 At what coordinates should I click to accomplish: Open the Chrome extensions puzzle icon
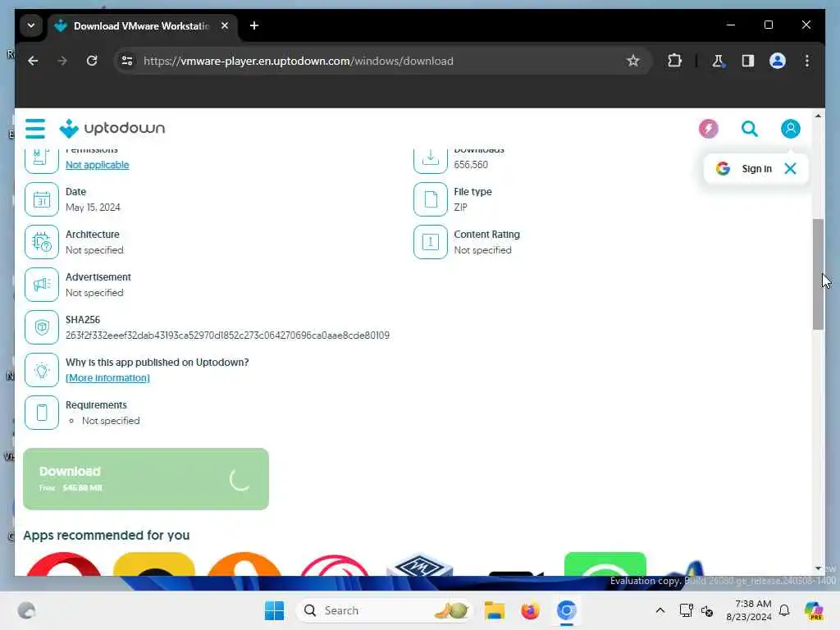674,61
